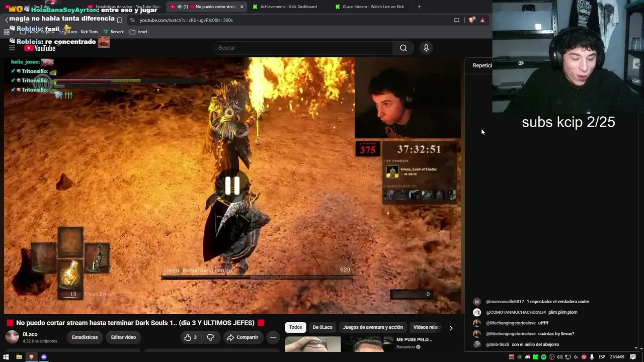The width and height of the screenshot is (644, 362).
Task: Open the Kick tray icon
Action: pos(535,357)
